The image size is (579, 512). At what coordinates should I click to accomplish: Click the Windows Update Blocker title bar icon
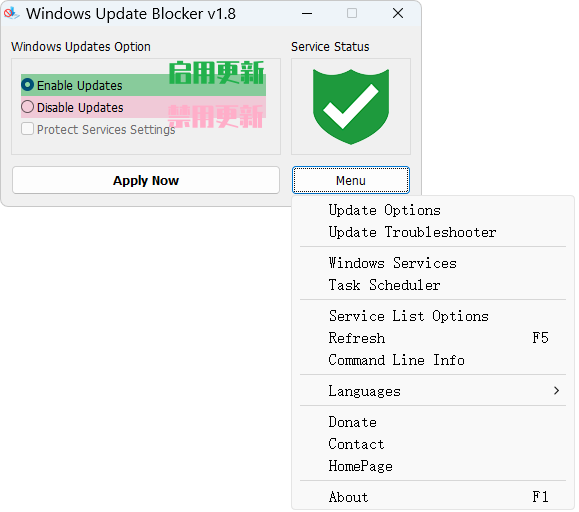coord(11,14)
